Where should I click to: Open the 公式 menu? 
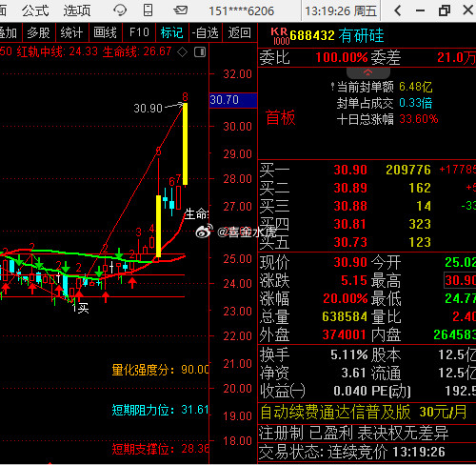tap(35, 10)
